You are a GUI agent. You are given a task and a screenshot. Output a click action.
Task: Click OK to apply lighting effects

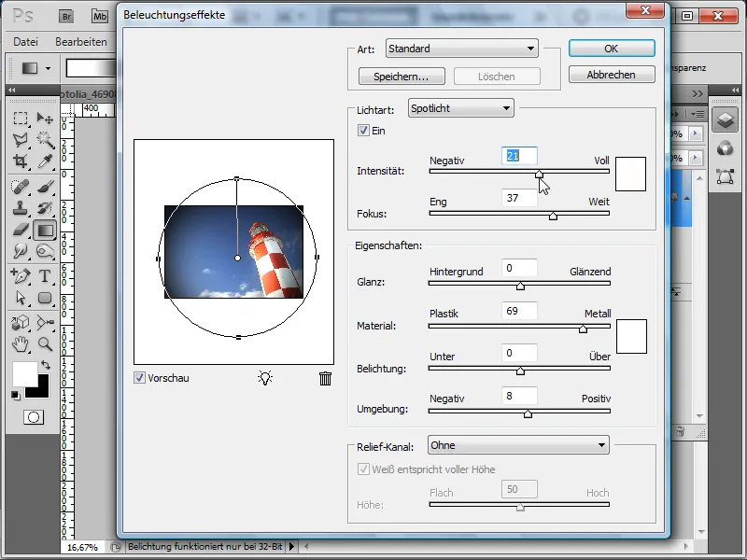pyautogui.click(x=612, y=49)
